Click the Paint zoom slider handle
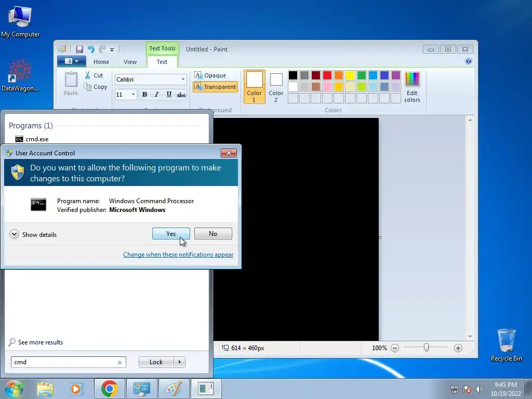 (426, 348)
